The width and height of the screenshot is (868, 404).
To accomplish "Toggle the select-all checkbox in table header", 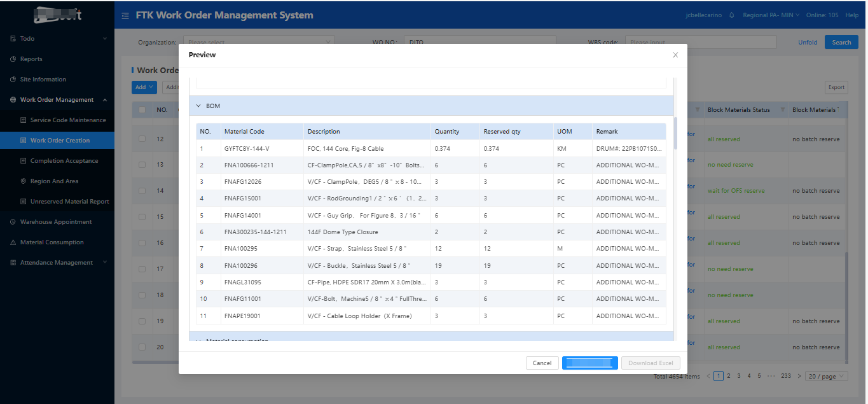I will coord(142,109).
